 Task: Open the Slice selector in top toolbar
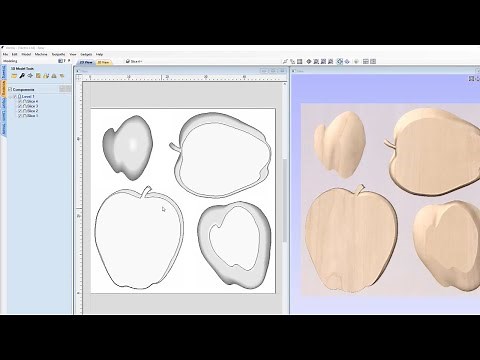[x=134, y=62]
